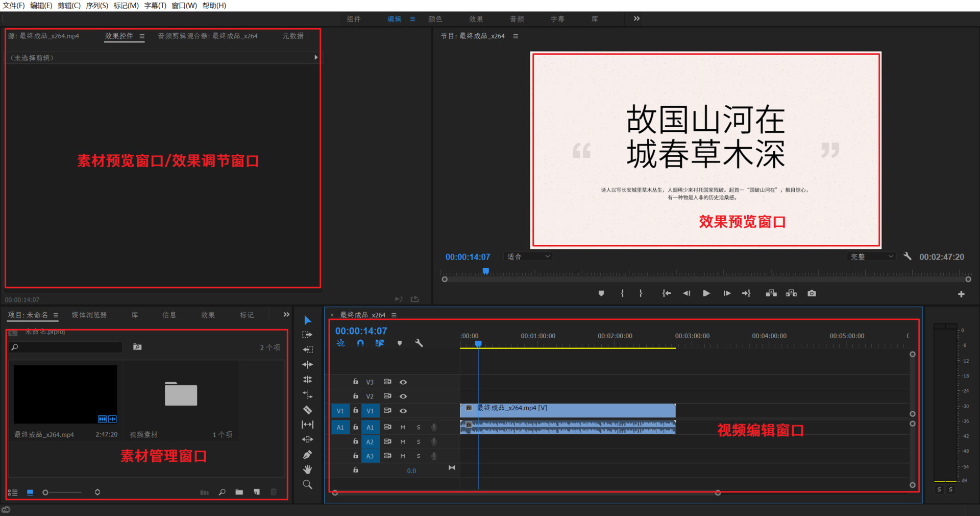Step back one frame
Screen dimensions: 980x516
tap(687, 293)
